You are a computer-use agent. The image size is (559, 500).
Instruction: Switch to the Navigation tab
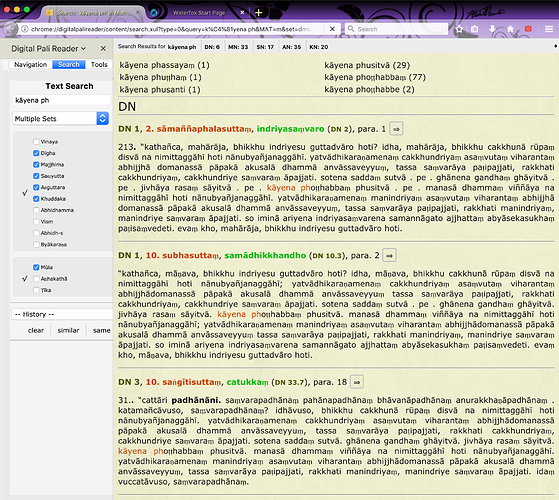[30, 65]
